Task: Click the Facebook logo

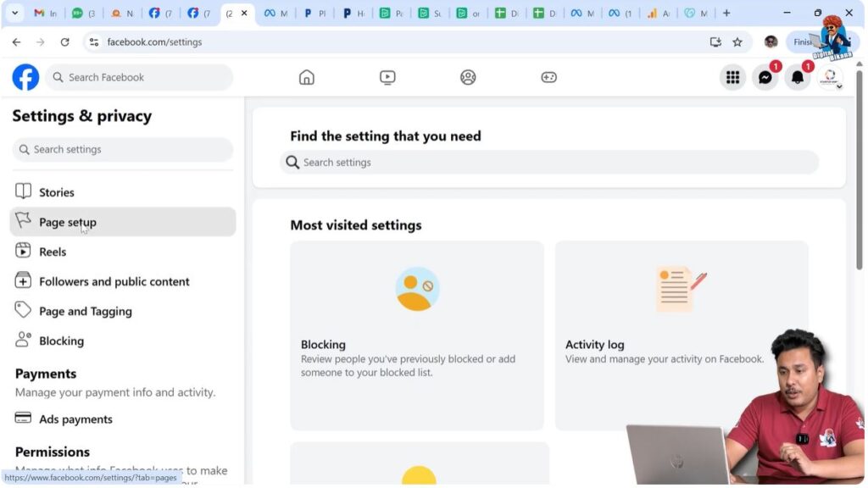Action: coord(25,77)
